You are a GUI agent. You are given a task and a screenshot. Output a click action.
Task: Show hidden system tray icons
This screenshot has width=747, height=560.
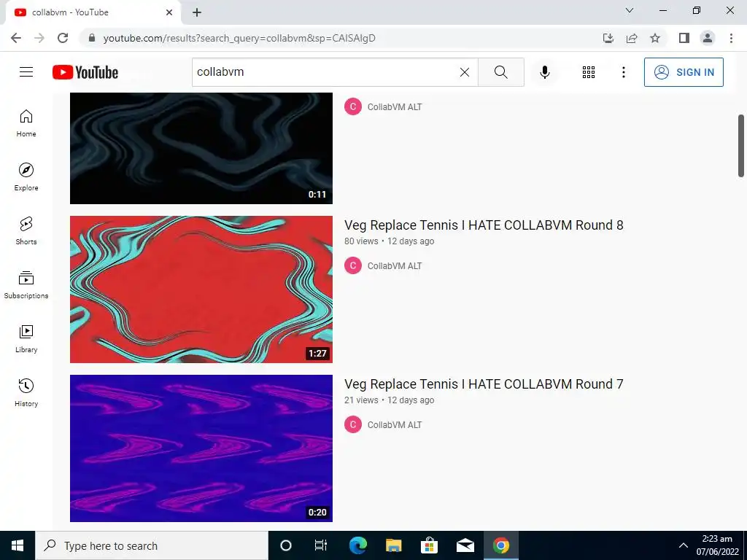coord(683,545)
